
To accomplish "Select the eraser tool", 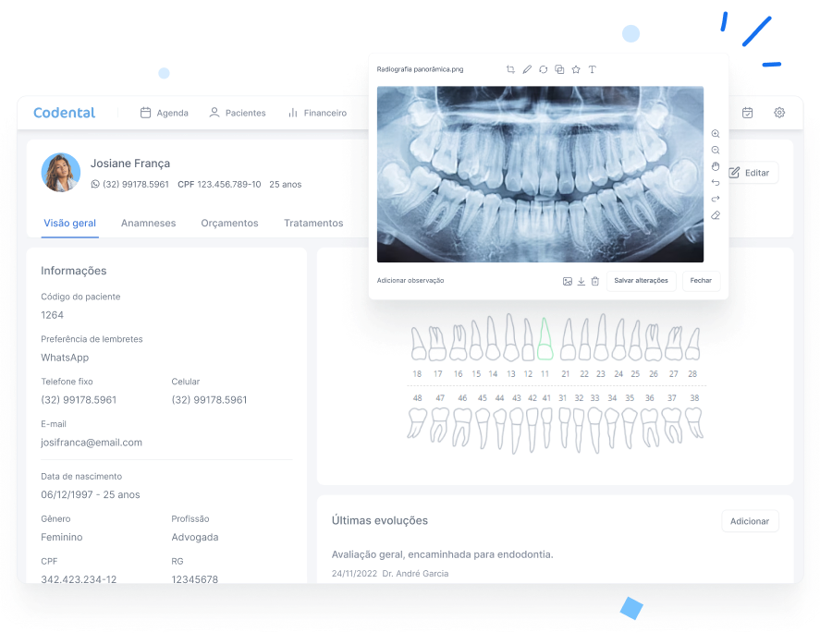I will (x=716, y=215).
